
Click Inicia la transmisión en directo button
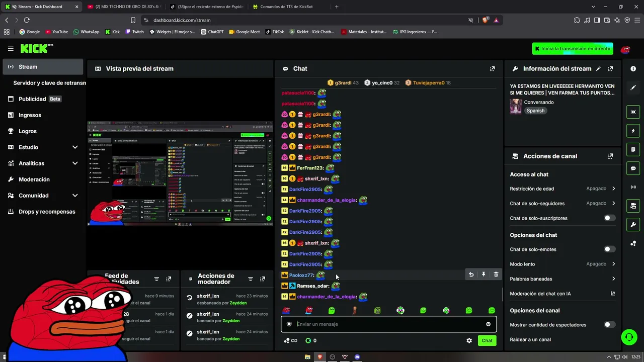[573, 49]
